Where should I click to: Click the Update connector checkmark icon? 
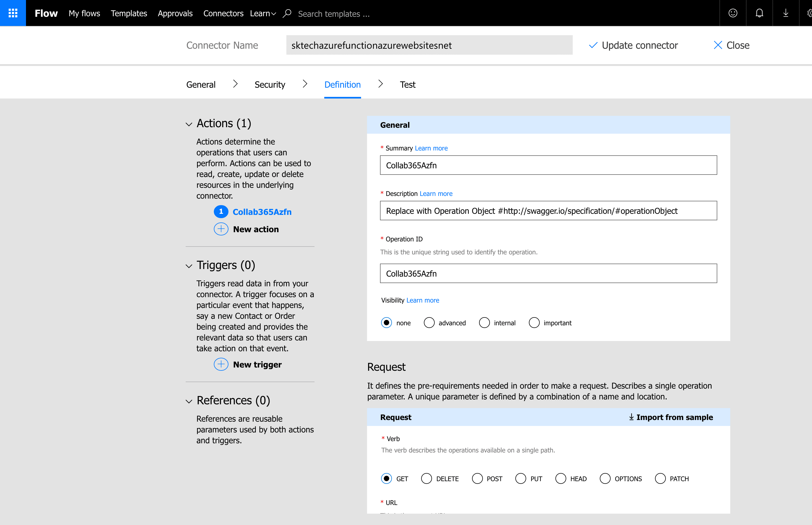pos(593,45)
